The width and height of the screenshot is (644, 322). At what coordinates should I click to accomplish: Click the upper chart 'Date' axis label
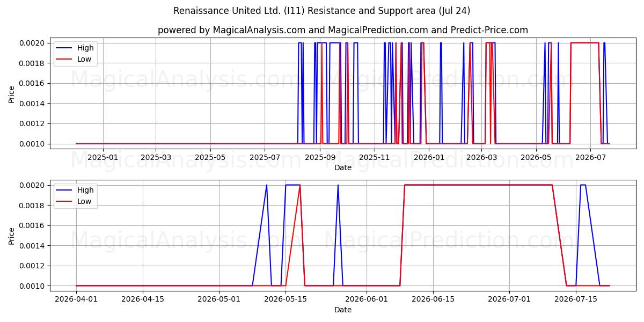pyautogui.click(x=343, y=167)
